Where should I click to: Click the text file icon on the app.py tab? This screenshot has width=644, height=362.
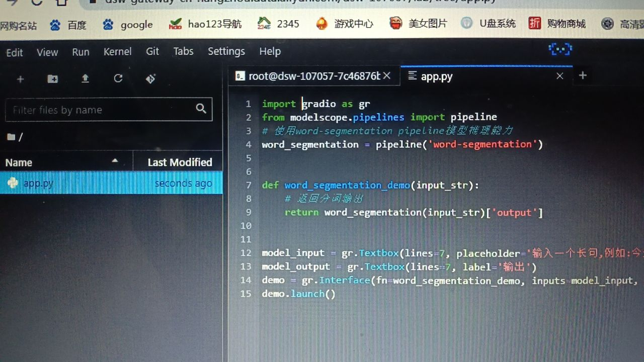[413, 76]
